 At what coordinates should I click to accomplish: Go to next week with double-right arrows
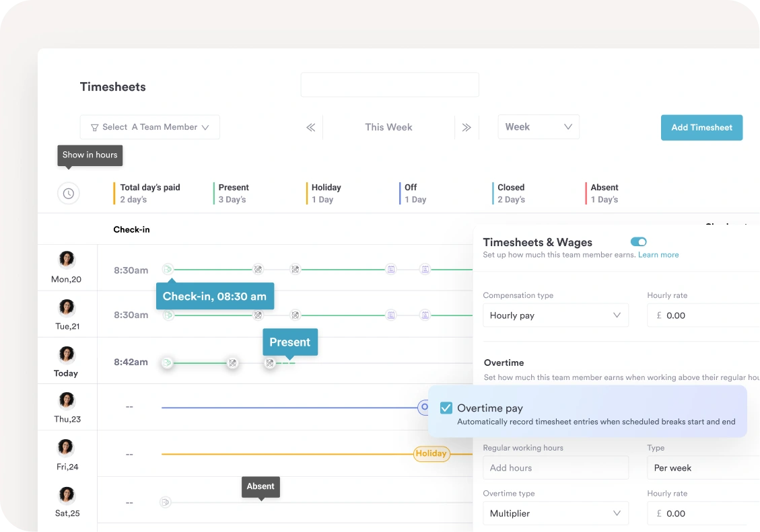click(467, 127)
